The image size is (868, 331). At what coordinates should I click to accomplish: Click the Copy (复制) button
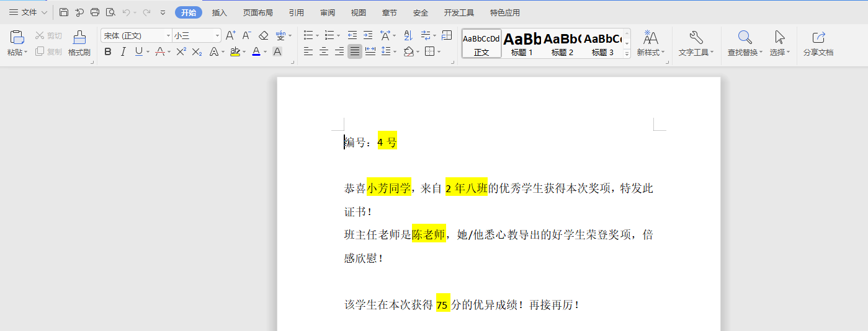pos(48,52)
